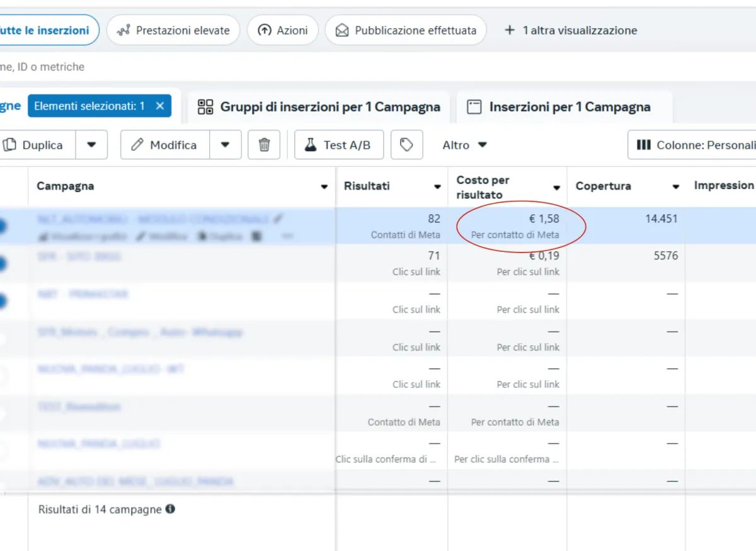
Task: Switch to Inserzioni per 1 Campagna tab
Action: [x=559, y=107]
